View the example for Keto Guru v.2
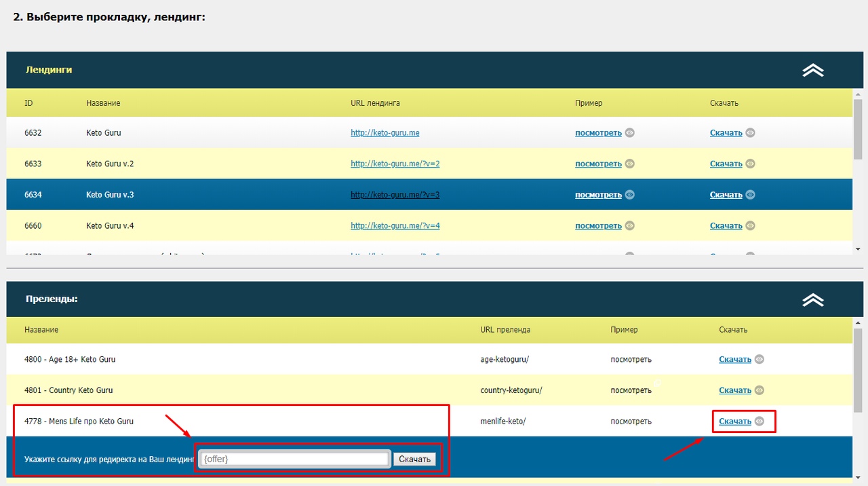Viewport: 868px width, 486px height. click(x=598, y=164)
